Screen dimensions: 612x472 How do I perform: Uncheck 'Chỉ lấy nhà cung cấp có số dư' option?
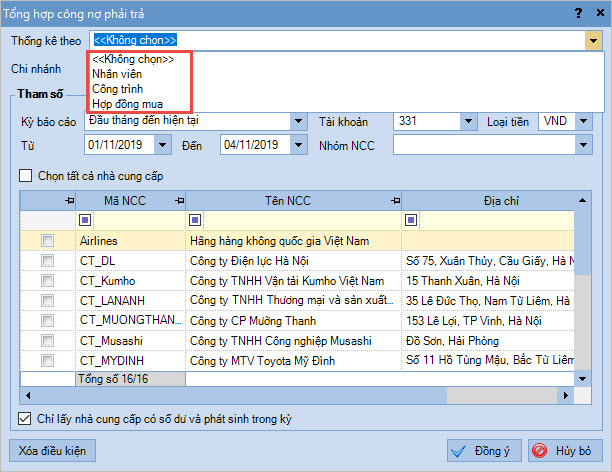[x=26, y=419]
